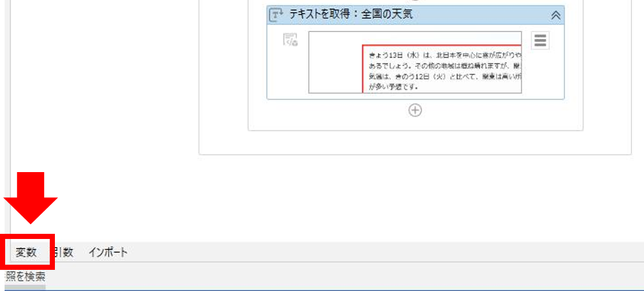Select activity title テキストを取得：全国の天気
Image resolution: width=644 pixels, height=291 pixels.
point(351,15)
